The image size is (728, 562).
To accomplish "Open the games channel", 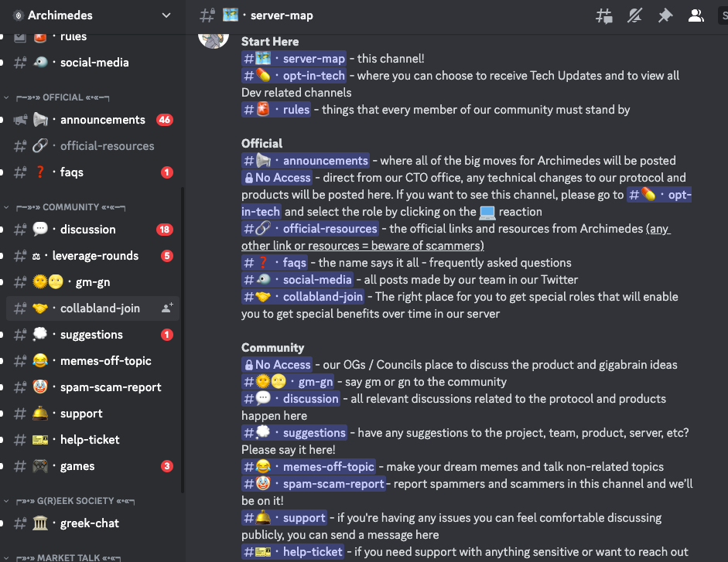I will 93,466.
